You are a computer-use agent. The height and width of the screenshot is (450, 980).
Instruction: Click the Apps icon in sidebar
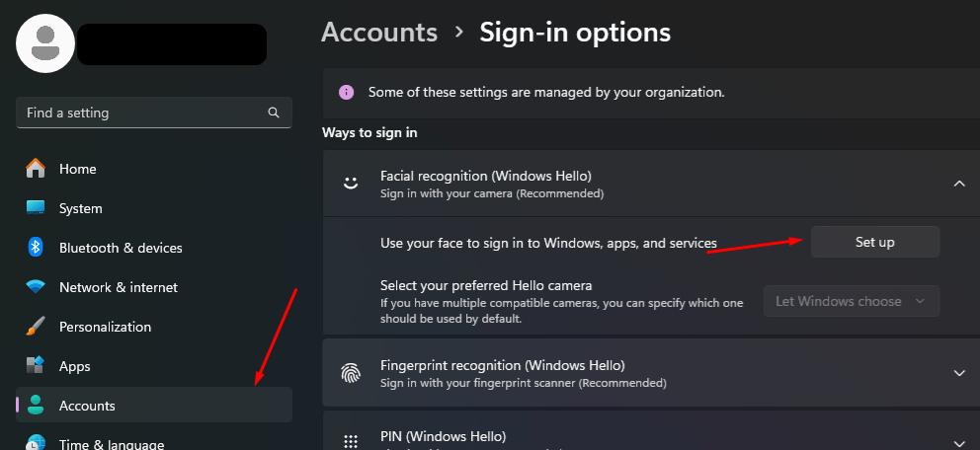(36, 366)
